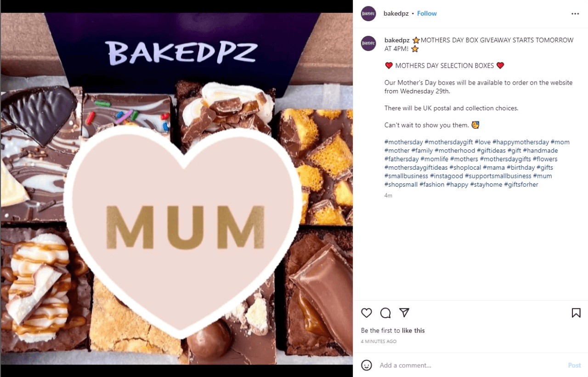Image resolution: width=588 pixels, height=377 pixels.
Task: Open the #happymothersday hashtag
Action: click(x=520, y=142)
